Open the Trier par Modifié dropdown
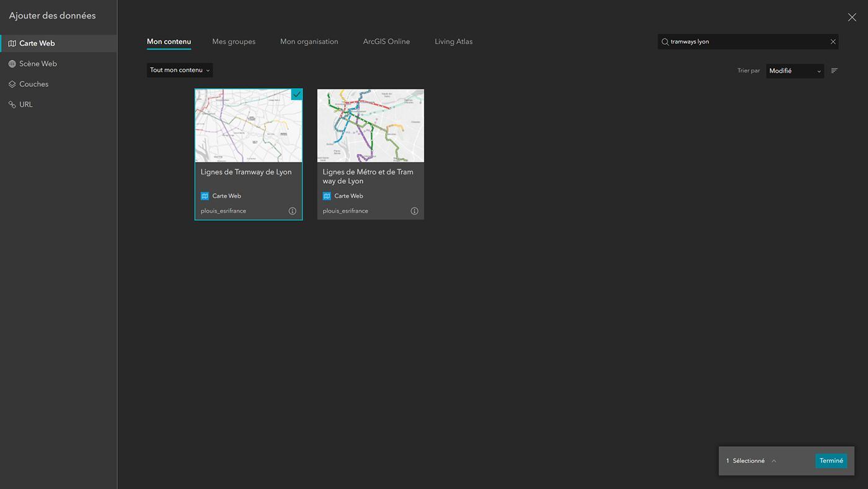 point(795,71)
